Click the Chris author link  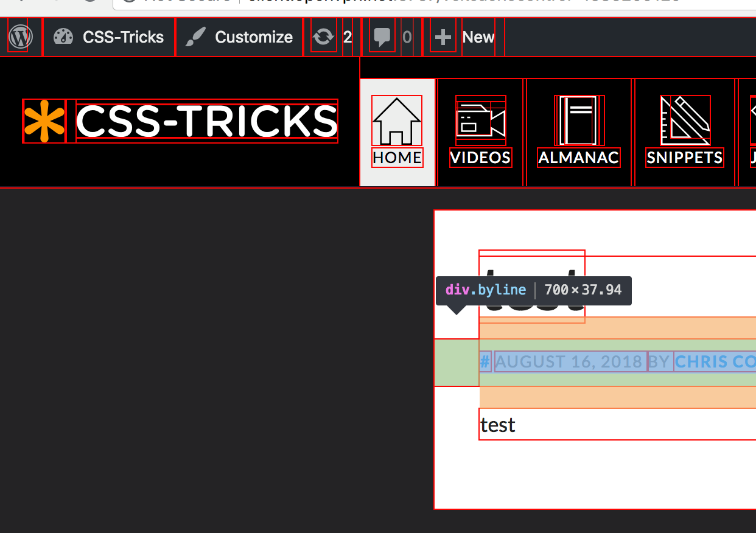click(x=715, y=362)
